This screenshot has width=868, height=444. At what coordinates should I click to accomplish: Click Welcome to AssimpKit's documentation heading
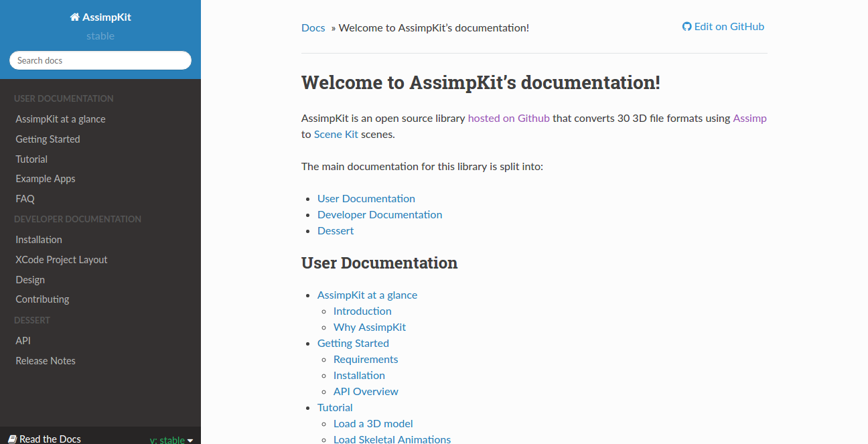(481, 83)
